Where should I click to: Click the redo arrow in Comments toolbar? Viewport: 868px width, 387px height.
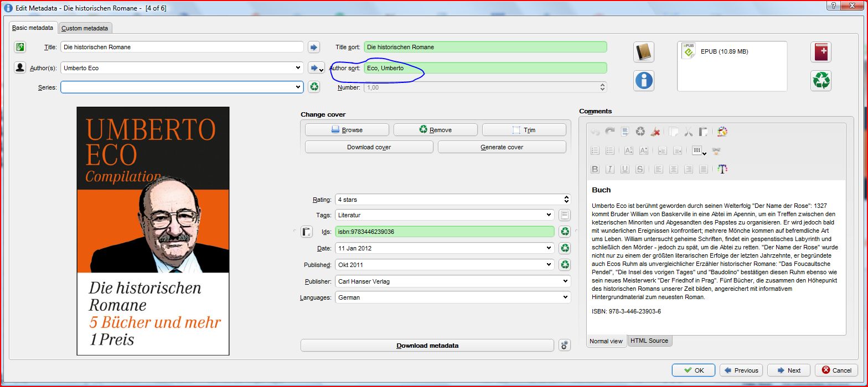coord(610,132)
